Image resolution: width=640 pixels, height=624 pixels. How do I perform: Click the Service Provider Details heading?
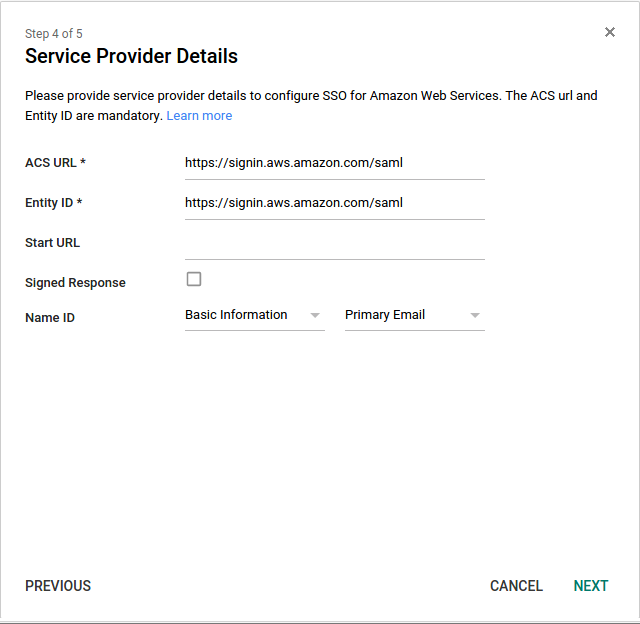(131, 56)
